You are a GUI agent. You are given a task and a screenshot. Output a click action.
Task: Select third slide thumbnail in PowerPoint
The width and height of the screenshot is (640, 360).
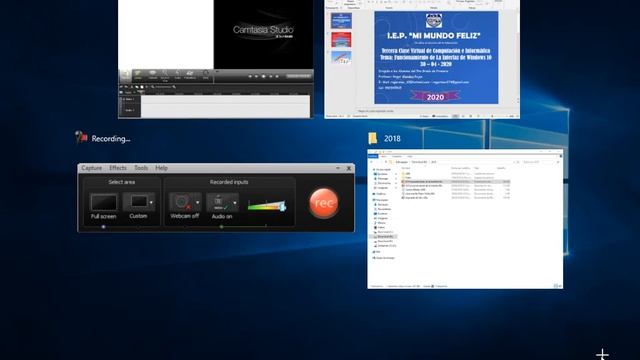tap(341, 58)
